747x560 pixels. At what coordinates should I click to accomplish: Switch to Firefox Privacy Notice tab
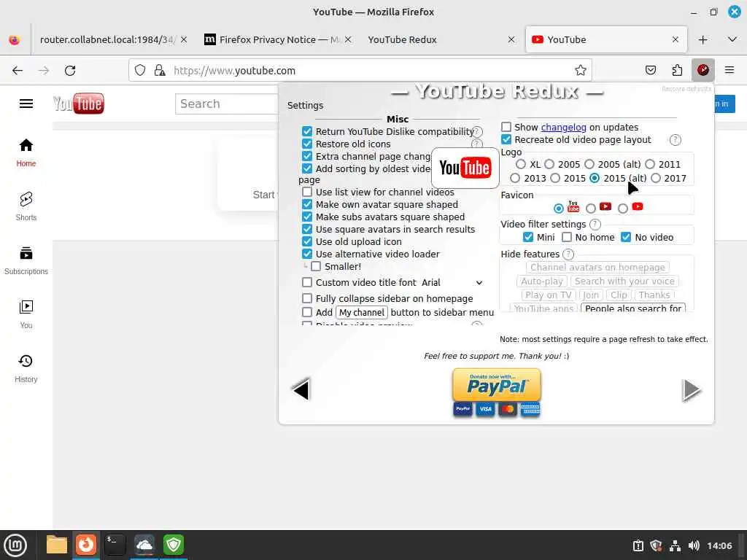[279, 39]
